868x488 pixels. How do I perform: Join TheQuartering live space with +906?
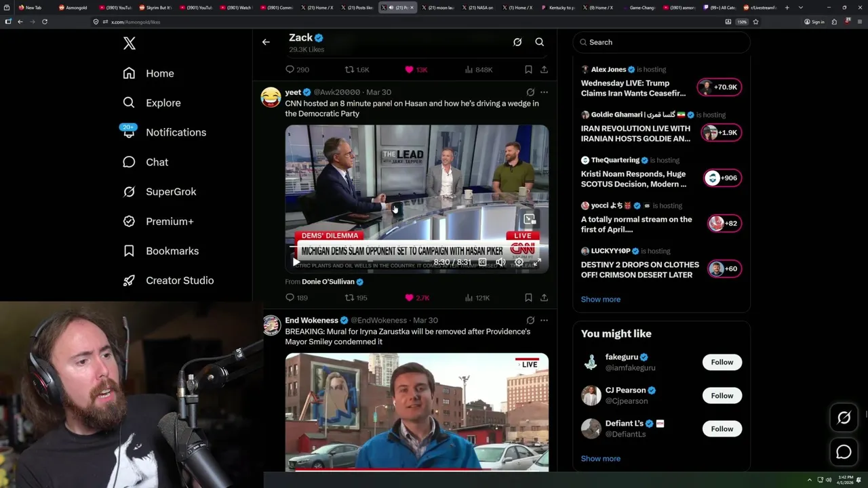(722, 178)
